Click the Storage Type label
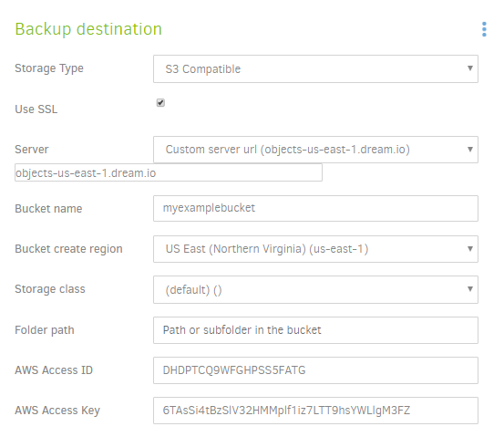This screenshot has height=437, width=504. tap(49, 68)
